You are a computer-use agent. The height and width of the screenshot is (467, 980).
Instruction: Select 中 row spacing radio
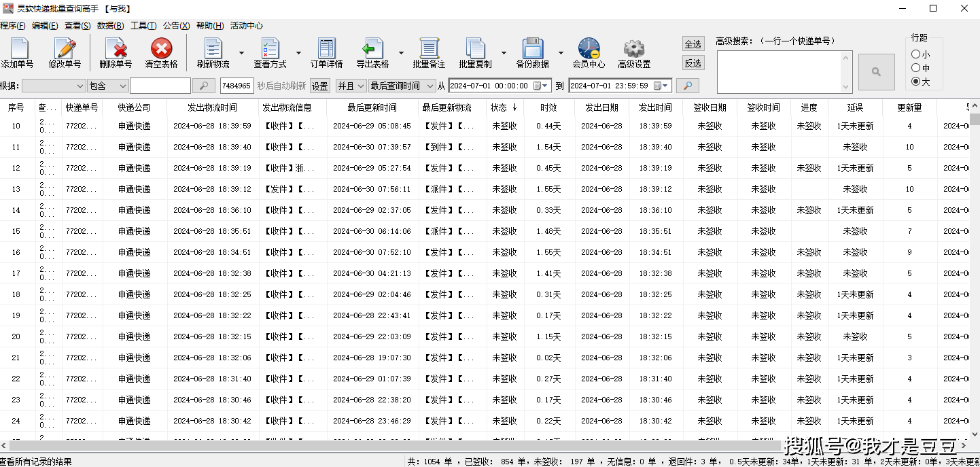(915, 68)
